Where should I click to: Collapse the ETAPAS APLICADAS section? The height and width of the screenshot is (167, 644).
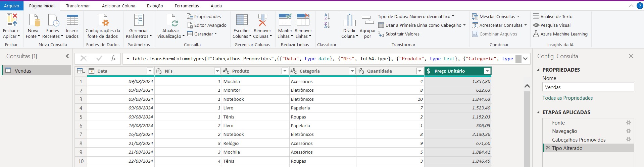pos(539,112)
